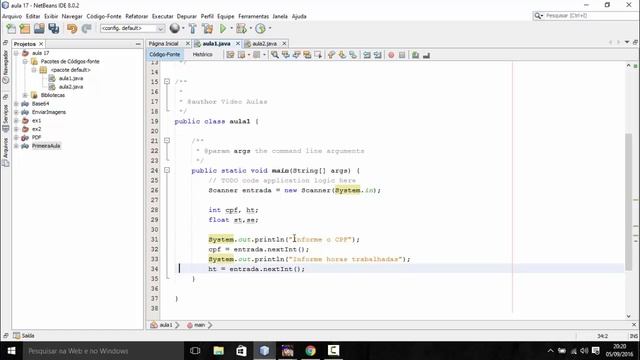
Task: Click the Windows Start button
Action: coord(11,351)
